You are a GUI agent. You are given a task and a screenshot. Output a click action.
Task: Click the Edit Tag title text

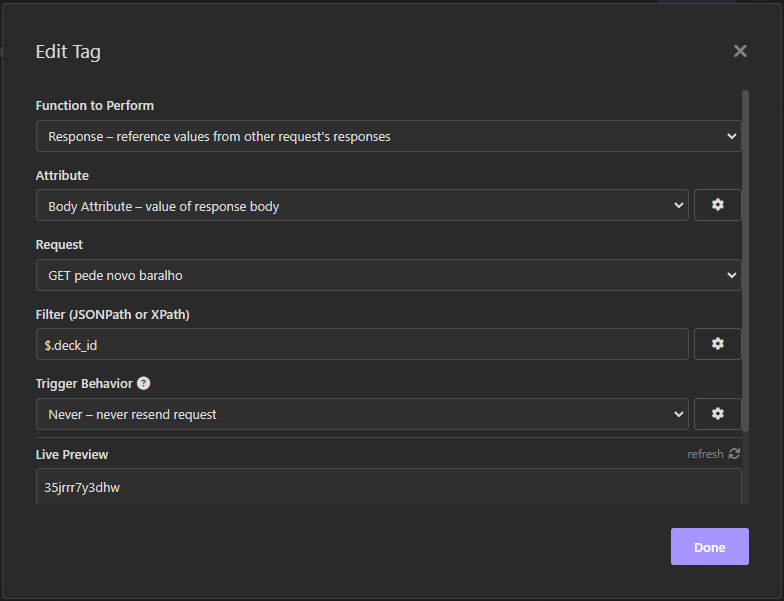tap(68, 52)
